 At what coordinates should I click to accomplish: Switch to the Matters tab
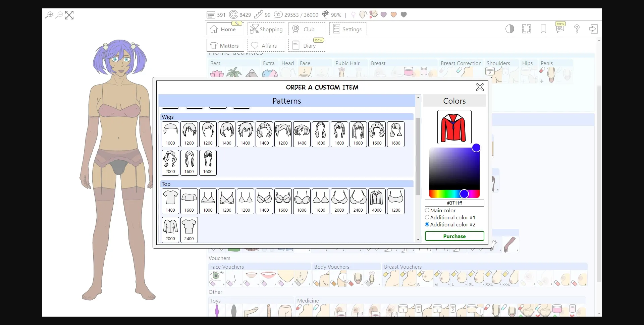(225, 45)
